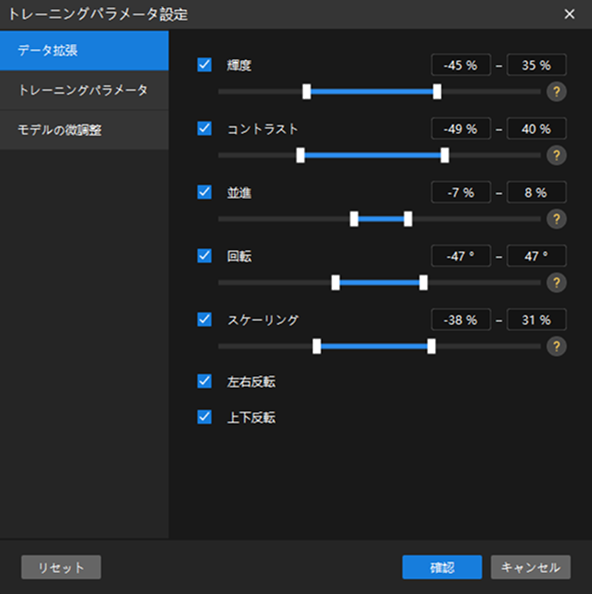Click the 左右反転 label text
The height and width of the screenshot is (594, 592).
pyautogui.click(x=251, y=381)
